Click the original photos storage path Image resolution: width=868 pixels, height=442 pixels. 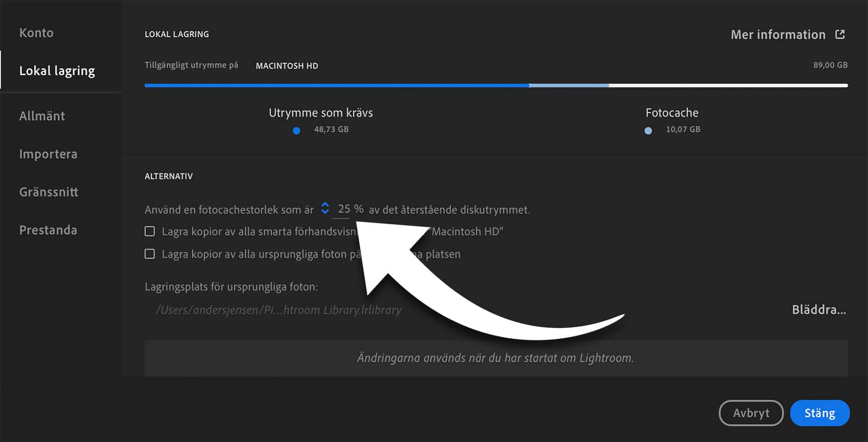(278, 310)
